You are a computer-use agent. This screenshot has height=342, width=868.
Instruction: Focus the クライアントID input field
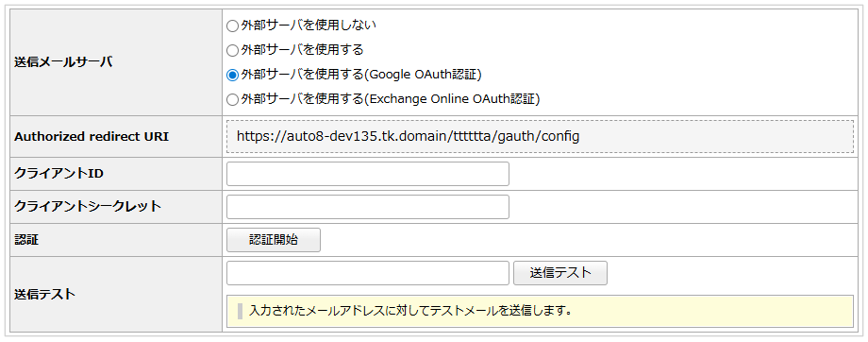tap(368, 174)
